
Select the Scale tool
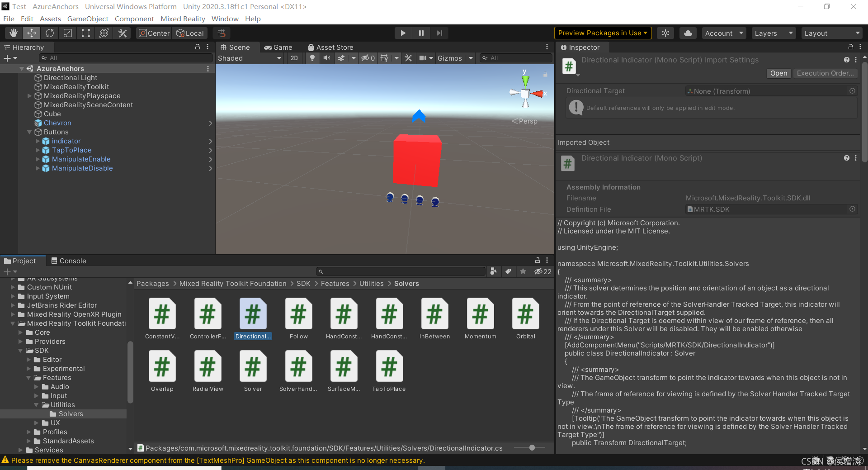point(68,33)
